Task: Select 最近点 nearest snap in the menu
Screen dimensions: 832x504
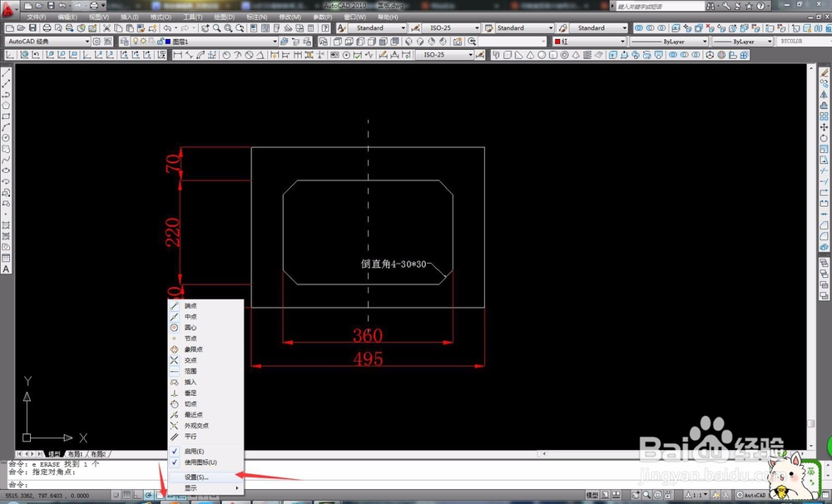Action: click(x=206, y=415)
